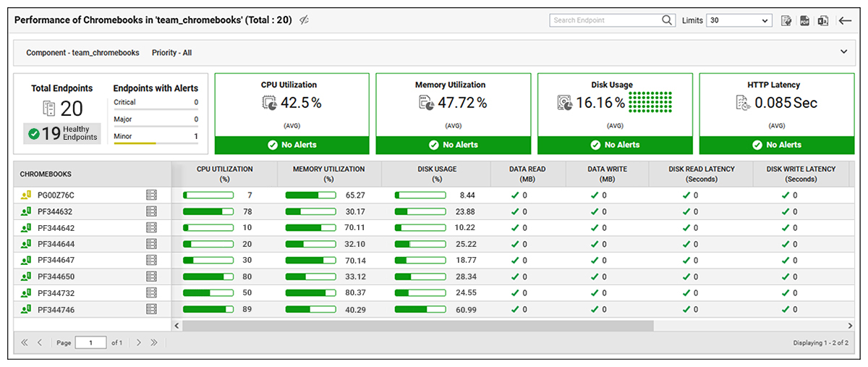Click the Search Endpoint input field
The image size is (868, 367).
(x=604, y=20)
